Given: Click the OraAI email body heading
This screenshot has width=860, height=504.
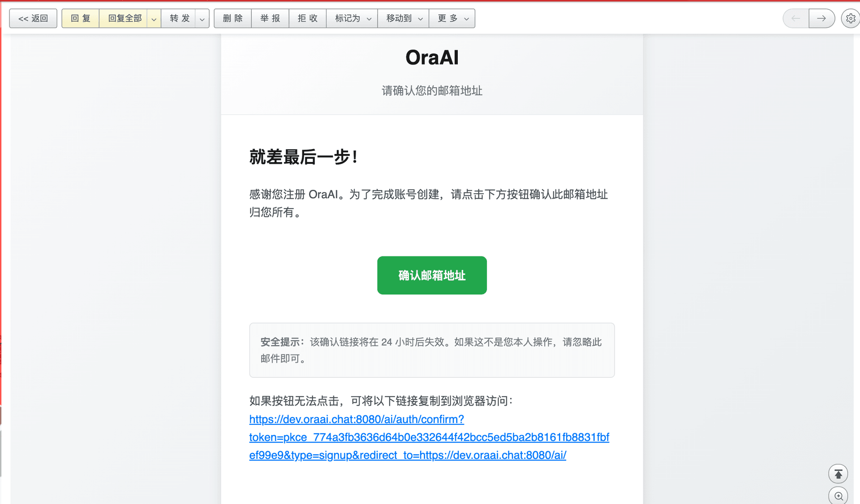Looking at the screenshot, I should pyautogui.click(x=431, y=57).
